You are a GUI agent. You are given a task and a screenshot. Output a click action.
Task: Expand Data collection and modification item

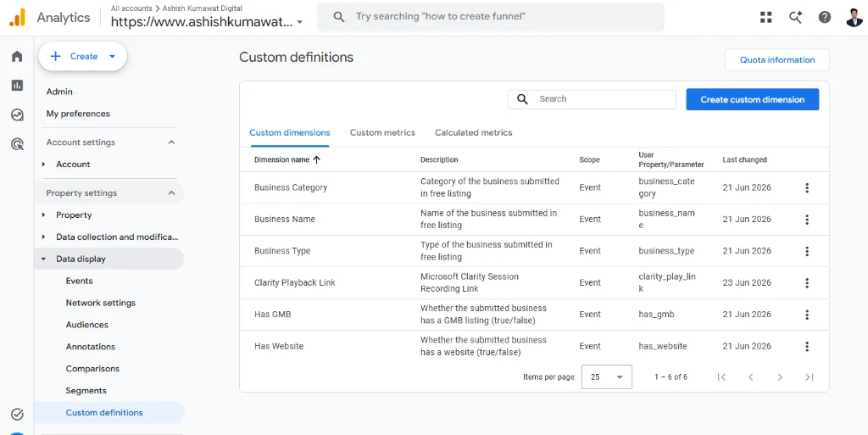(x=44, y=237)
